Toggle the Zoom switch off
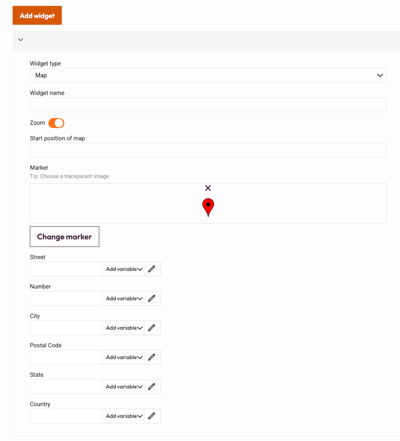Screen dimensions: 400x441 (56, 123)
